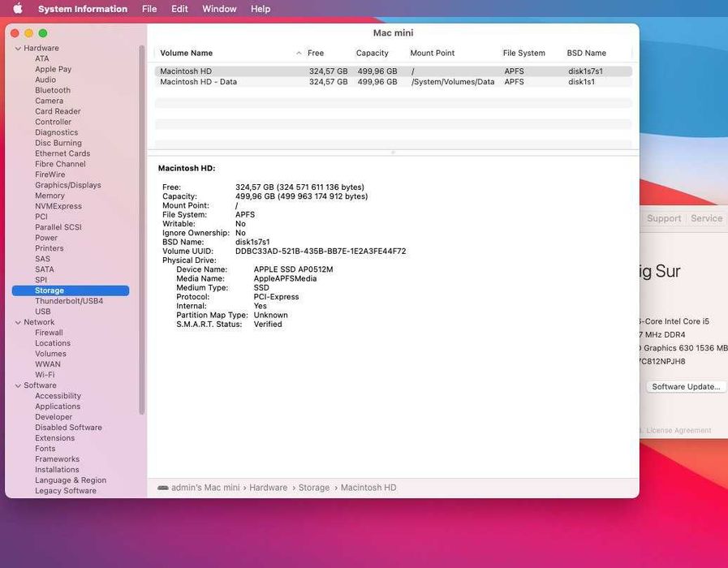Select Fibre Channel in sidebar
Image resolution: width=728 pixels, height=568 pixels.
(x=60, y=164)
